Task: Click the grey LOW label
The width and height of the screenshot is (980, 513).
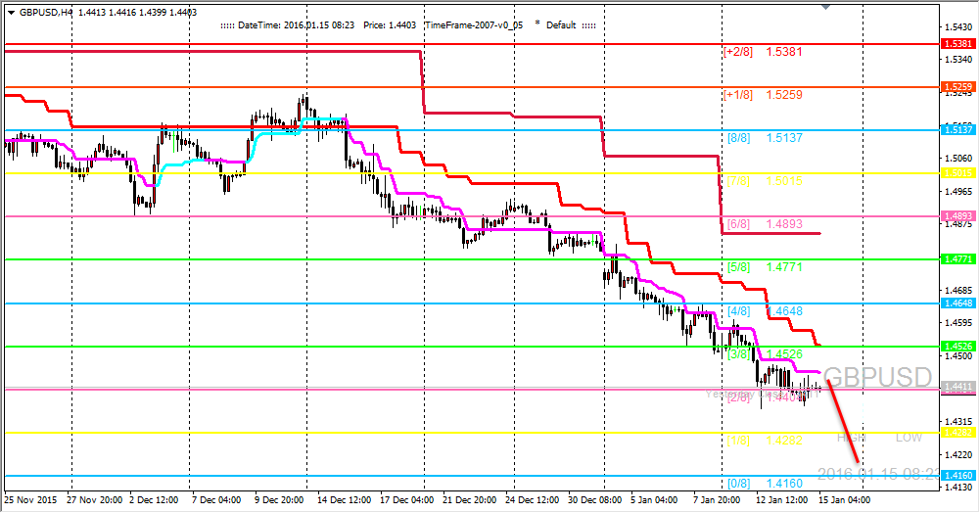Action: pyautogui.click(x=909, y=438)
